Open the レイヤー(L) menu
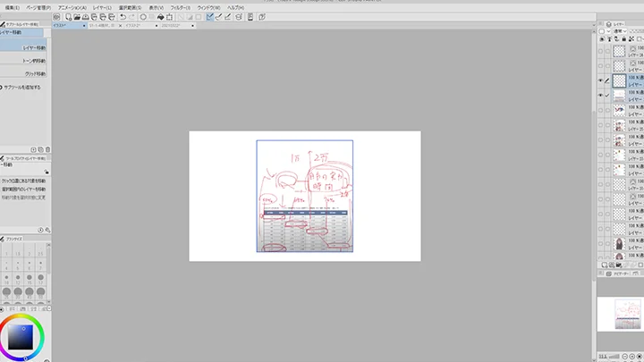 coord(102,8)
